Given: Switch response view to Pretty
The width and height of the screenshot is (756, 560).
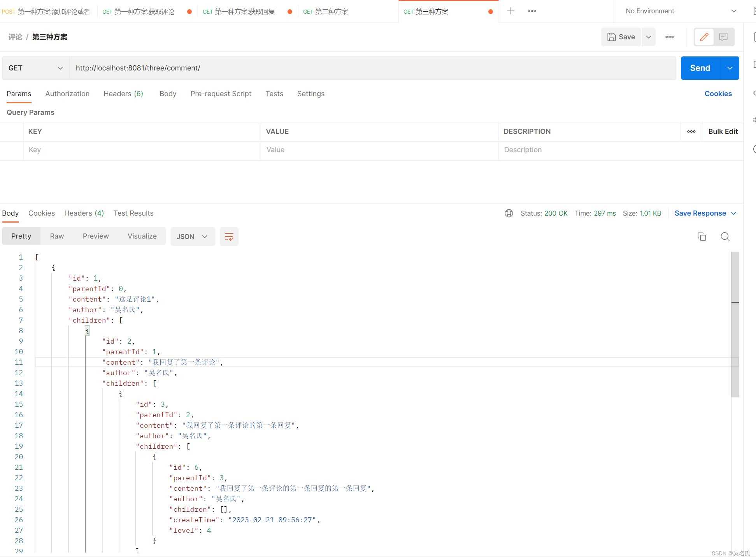Looking at the screenshot, I should (21, 237).
